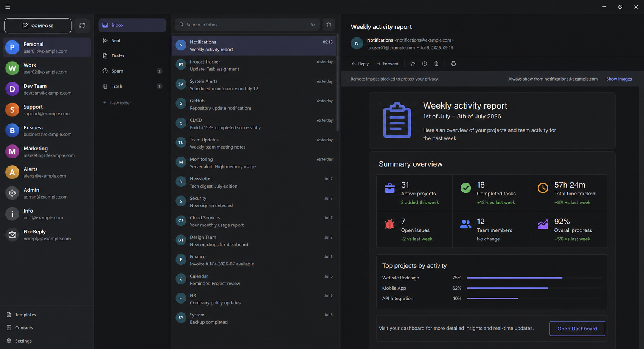
Task: Open Finance invoice email
Action: click(253, 260)
